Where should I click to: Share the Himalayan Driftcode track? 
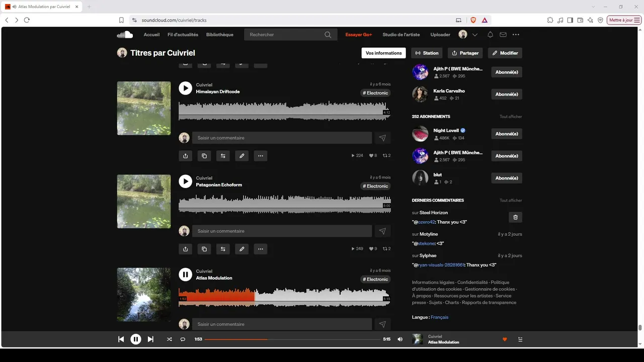[186, 156]
